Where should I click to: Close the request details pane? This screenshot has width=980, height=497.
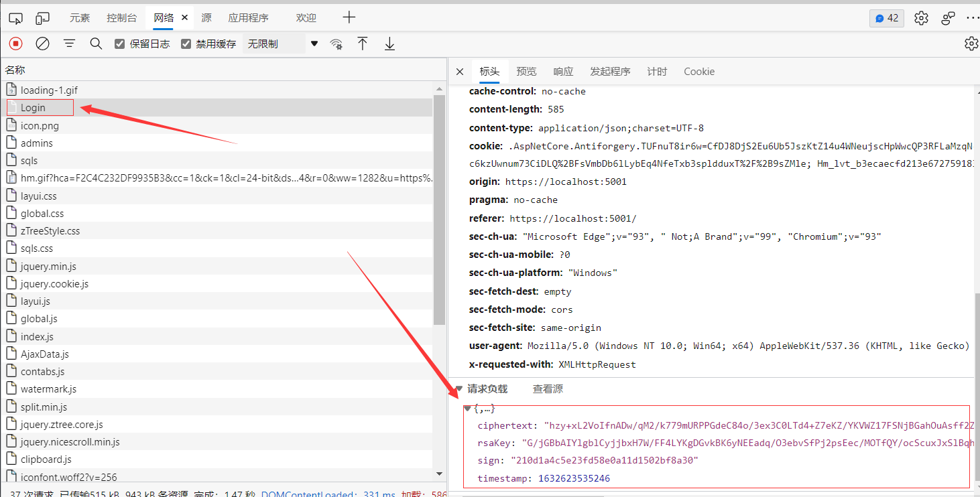coord(459,72)
